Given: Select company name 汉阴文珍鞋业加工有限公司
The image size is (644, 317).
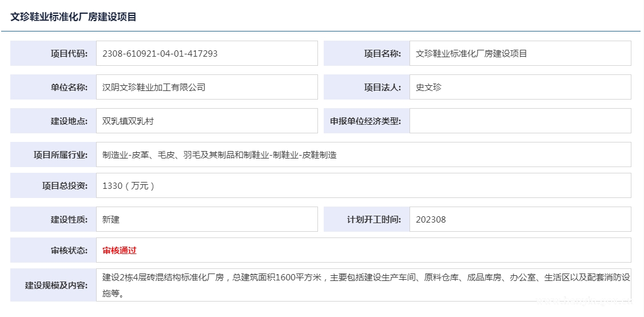Looking at the screenshot, I should click(x=154, y=87).
